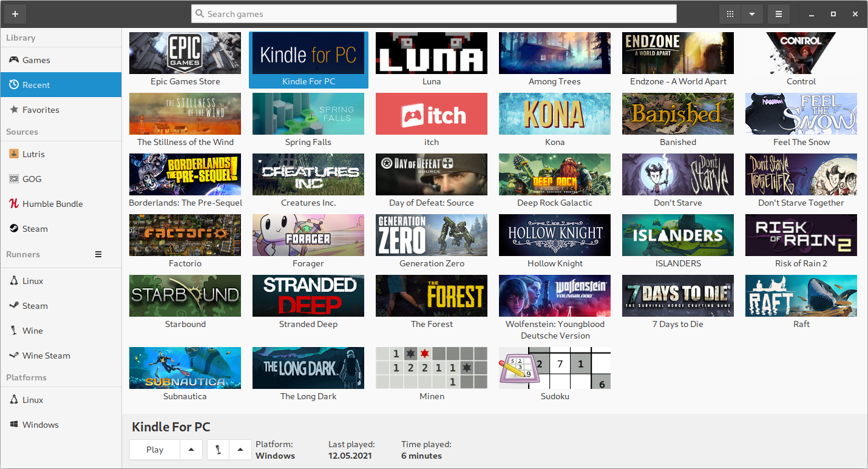Select Games in the Library sidebar

[x=61, y=60]
